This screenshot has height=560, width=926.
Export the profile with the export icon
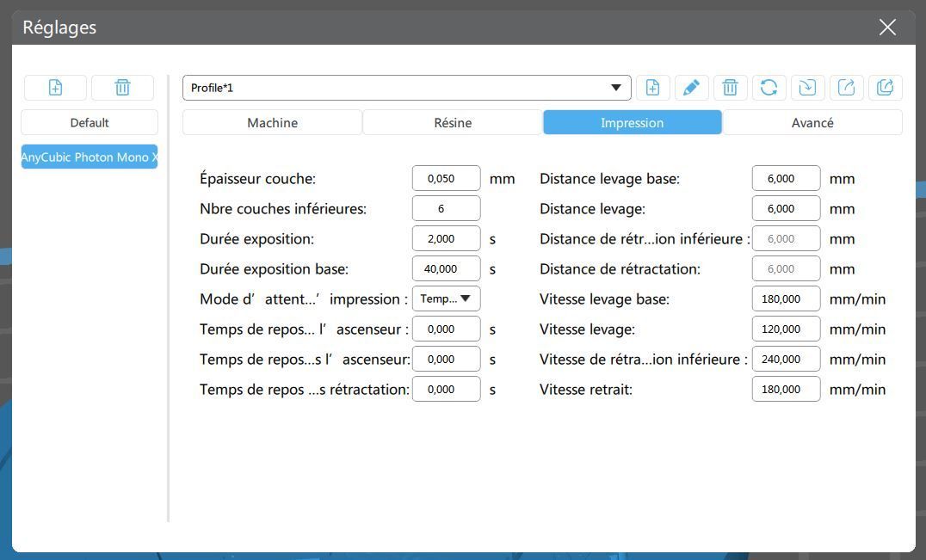point(847,88)
